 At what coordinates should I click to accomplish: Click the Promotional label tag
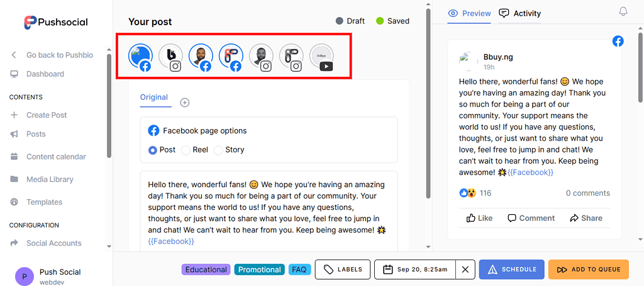259,270
